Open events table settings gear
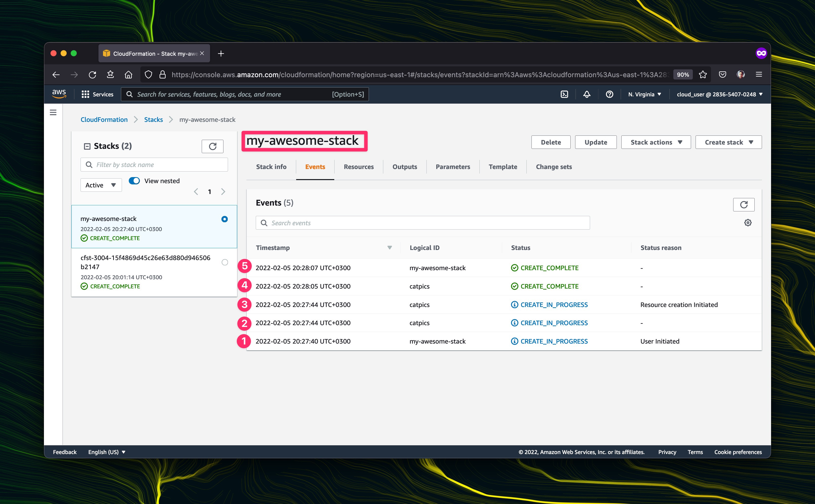 [x=748, y=223]
